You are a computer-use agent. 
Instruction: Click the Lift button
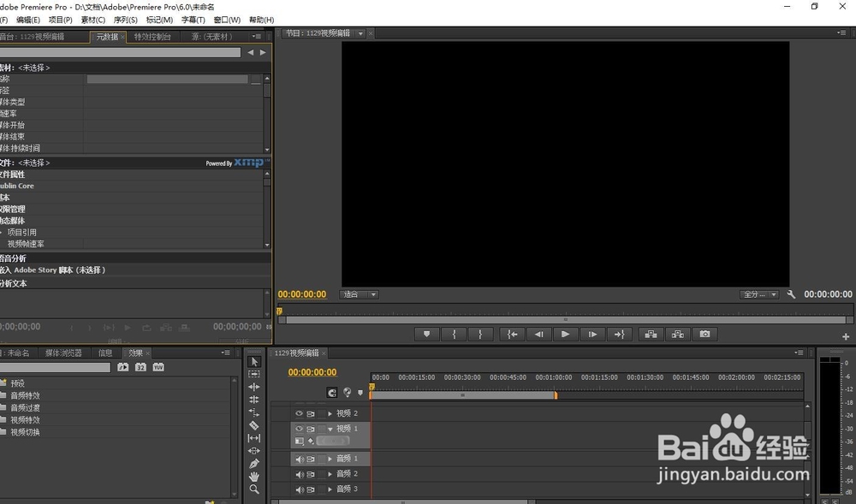pyautogui.click(x=651, y=335)
